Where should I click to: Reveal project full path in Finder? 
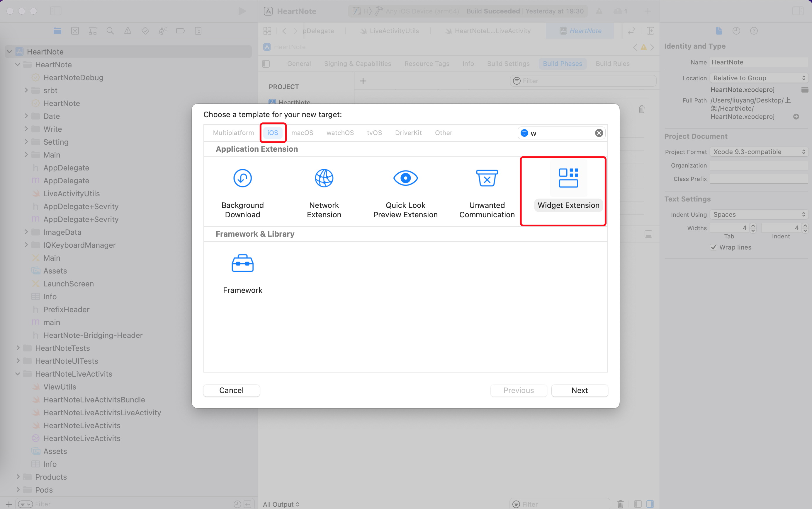point(796,117)
